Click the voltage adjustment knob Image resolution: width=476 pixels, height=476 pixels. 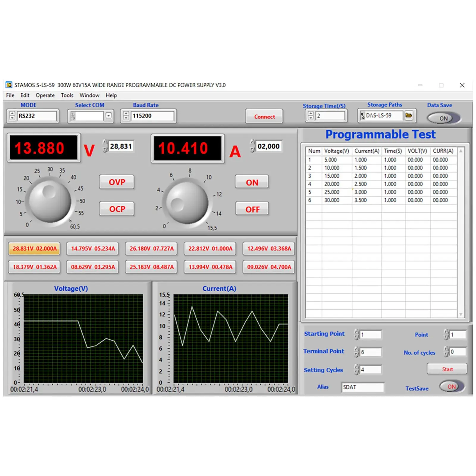tap(50, 201)
